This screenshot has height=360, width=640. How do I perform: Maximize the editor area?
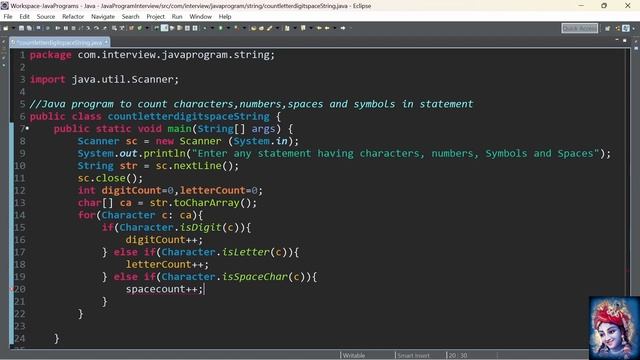(x=625, y=40)
